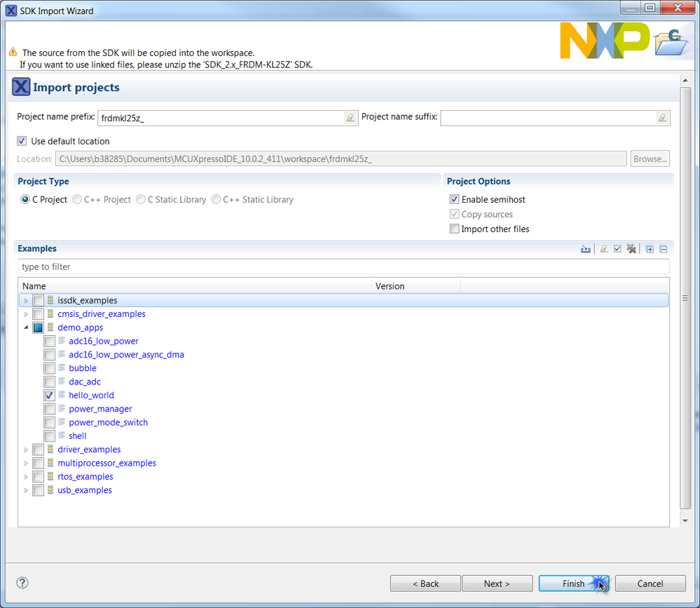Click the usb_examples group stack icon
This screenshot has width=700, height=608.
pos(50,489)
